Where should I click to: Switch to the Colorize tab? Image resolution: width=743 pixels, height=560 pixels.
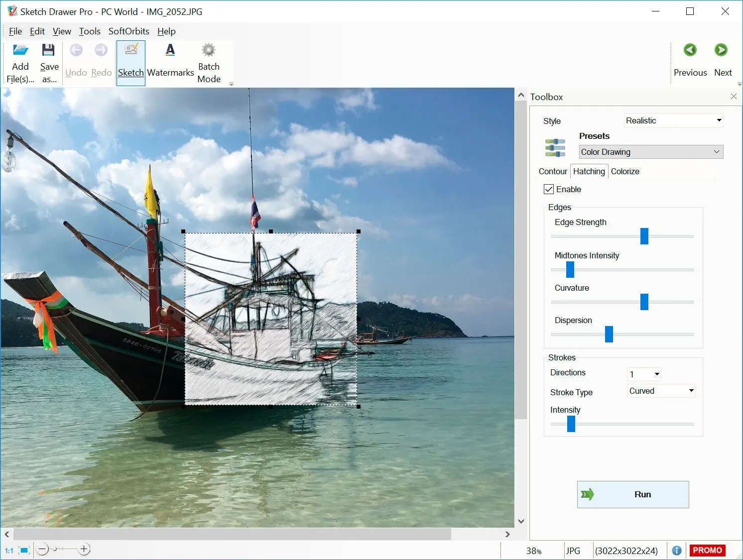tap(625, 171)
